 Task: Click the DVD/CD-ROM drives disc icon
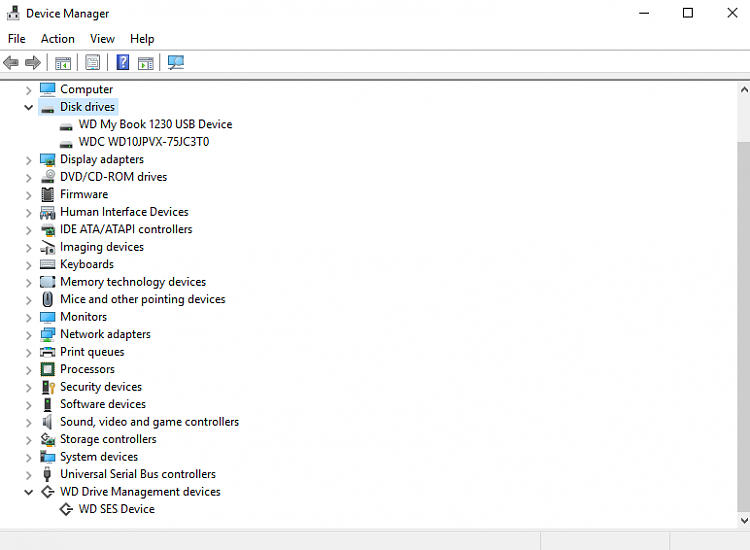click(x=47, y=177)
